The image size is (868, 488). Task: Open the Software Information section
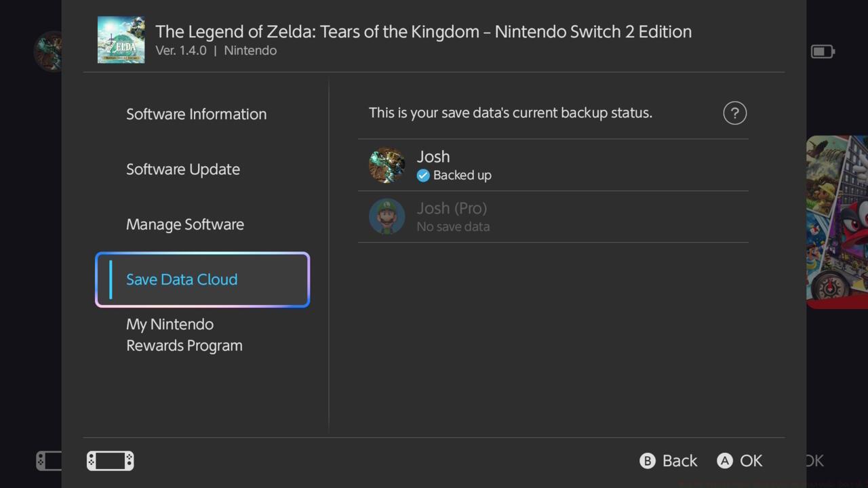[x=196, y=114]
